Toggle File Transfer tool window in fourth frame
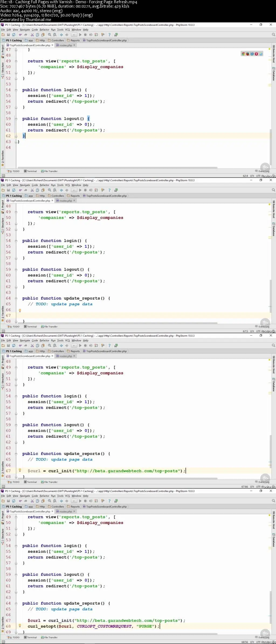The width and height of the screenshot is (276, 644). tap(49, 638)
